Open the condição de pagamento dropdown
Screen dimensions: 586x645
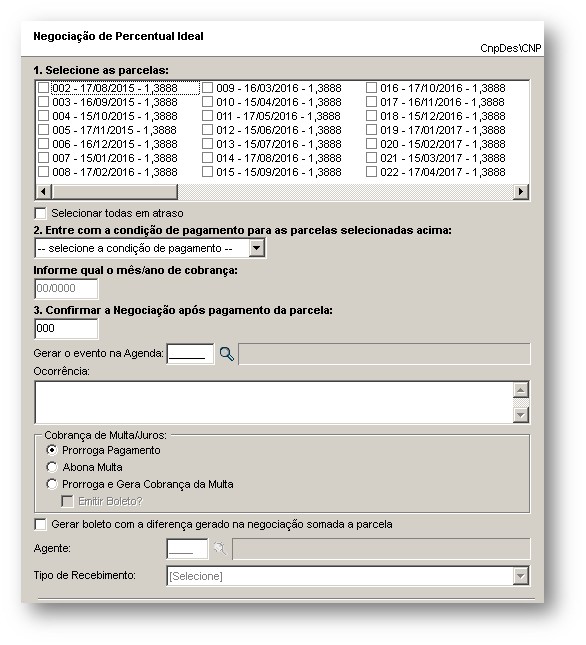click(257, 248)
